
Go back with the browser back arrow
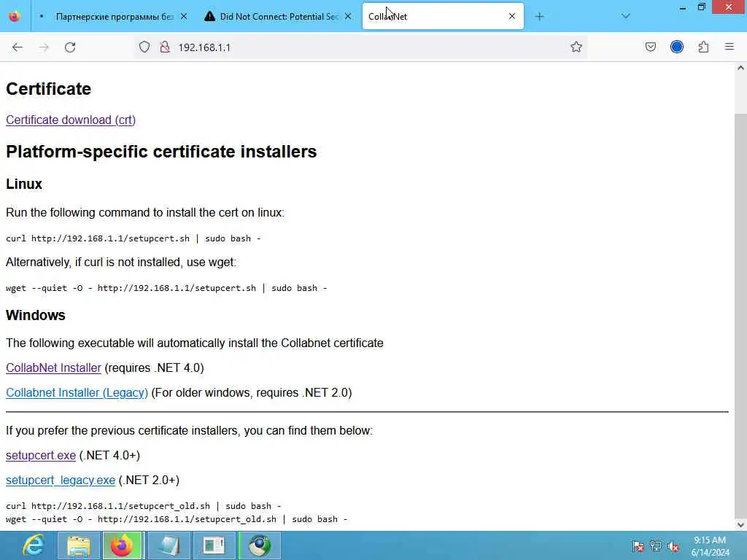tap(18, 47)
